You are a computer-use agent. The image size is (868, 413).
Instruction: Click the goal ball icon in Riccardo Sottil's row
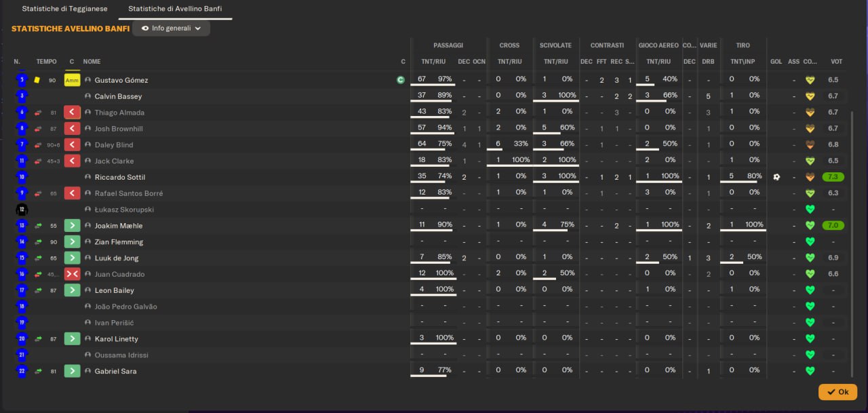[776, 177]
